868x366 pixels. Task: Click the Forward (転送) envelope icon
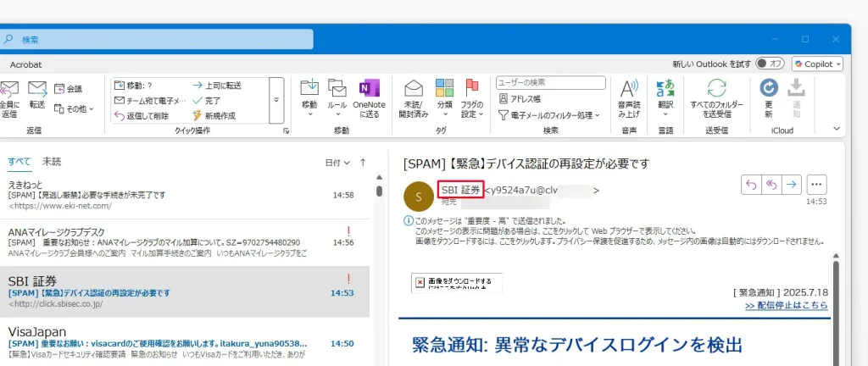[x=37, y=88]
